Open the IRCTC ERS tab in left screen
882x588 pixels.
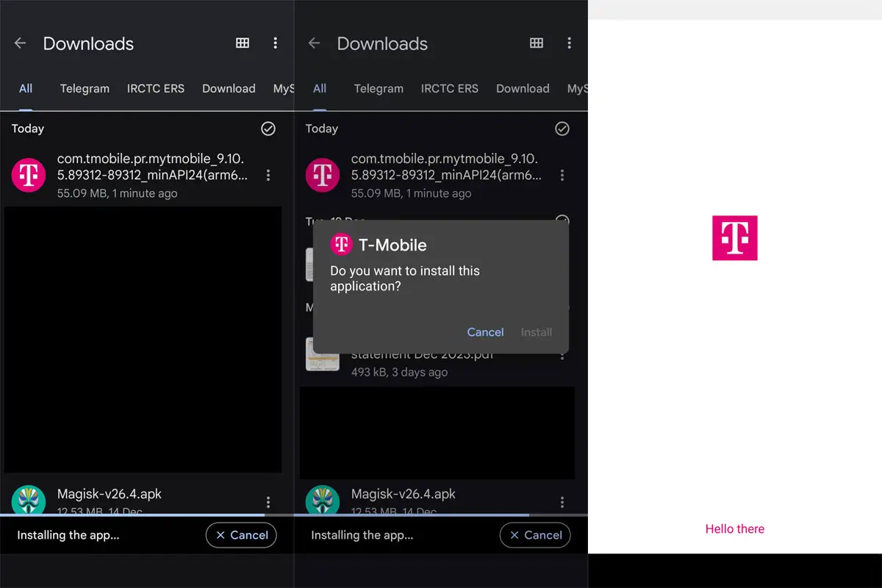[156, 89]
